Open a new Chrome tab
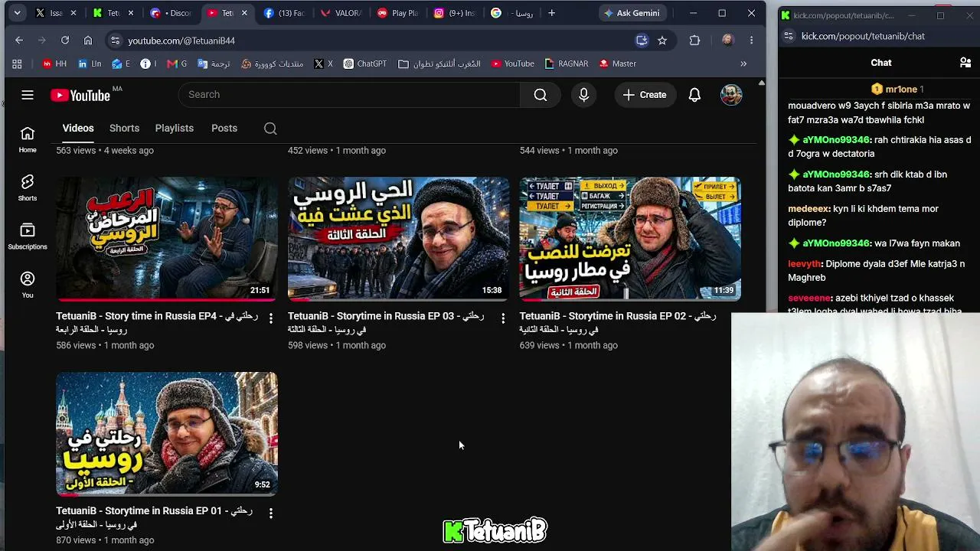 [551, 13]
